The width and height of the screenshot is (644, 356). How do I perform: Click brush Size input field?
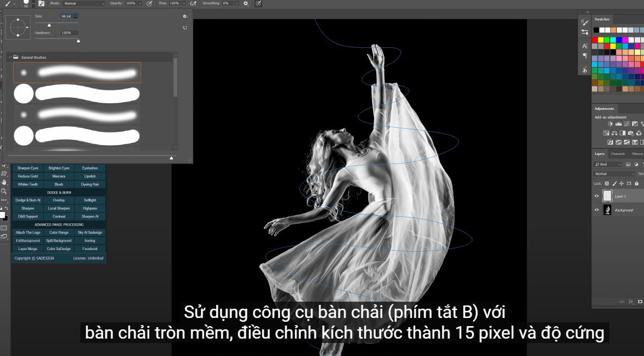tap(68, 16)
